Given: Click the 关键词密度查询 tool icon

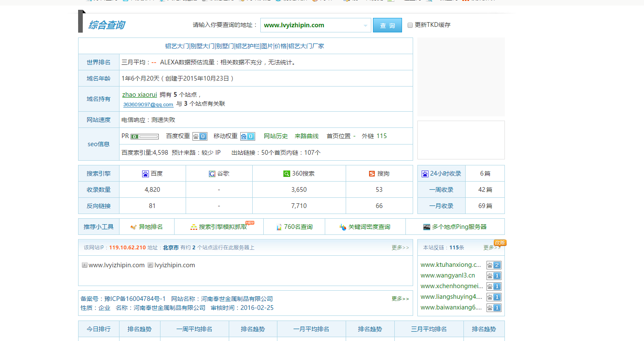Looking at the screenshot, I should coord(343,227).
